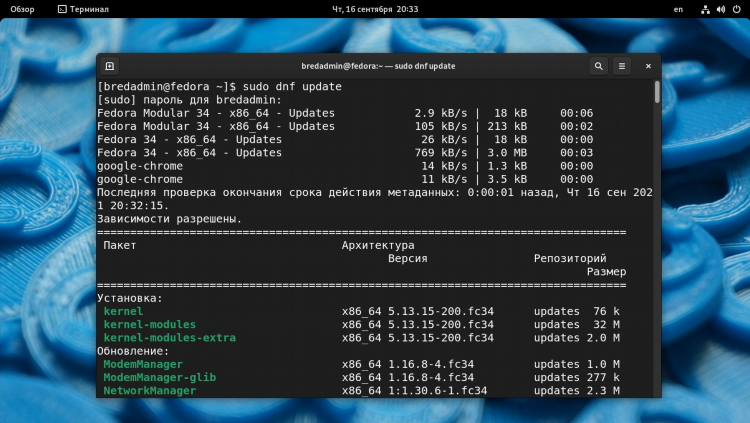This screenshot has height=423, width=750.
Task: Click the 'sudo dnf update' command text
Action: point(292,87)
